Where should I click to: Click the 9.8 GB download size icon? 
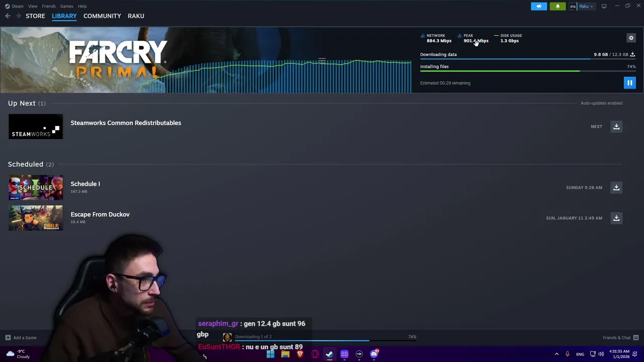tap(632, 54)
